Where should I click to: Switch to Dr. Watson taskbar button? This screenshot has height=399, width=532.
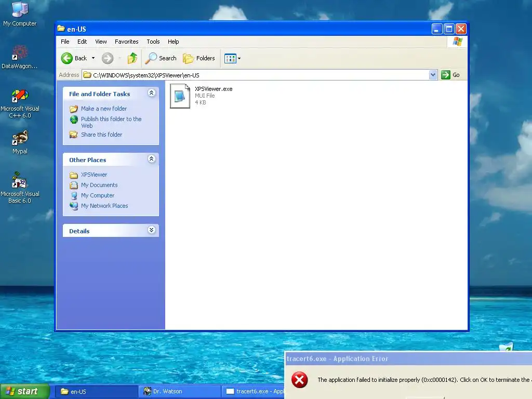(179, 392)
